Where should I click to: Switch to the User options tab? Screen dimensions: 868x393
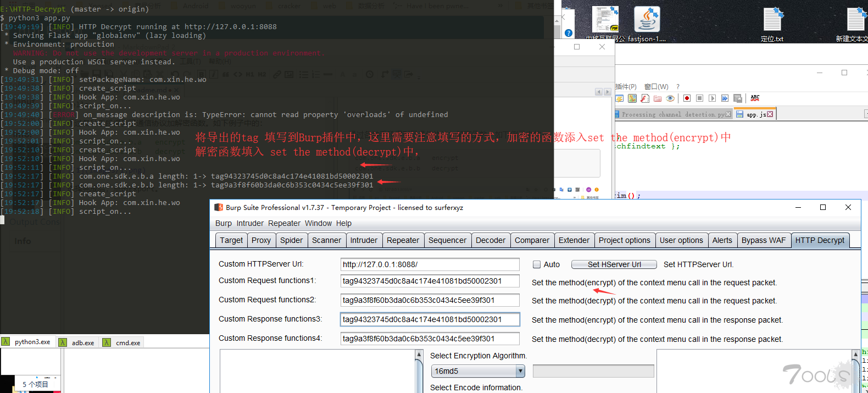pos(681,240)
